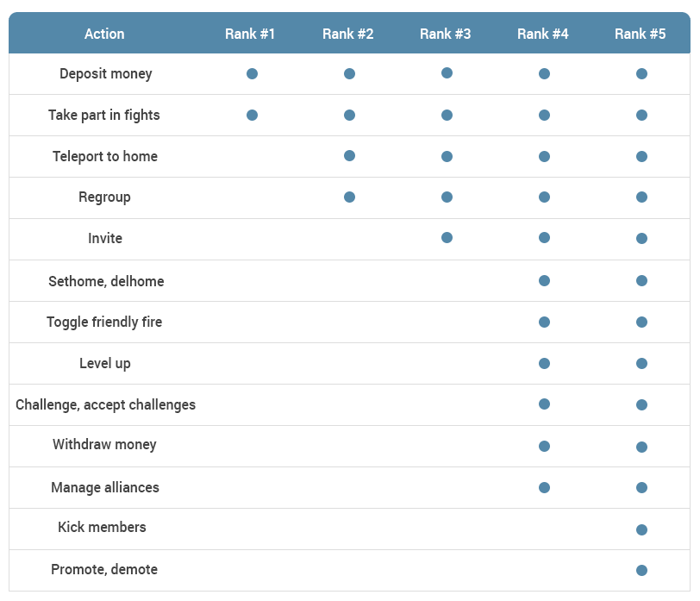Click the Promote, demote row label
The height and width of the screenshot is (601, 700).
[104, 569]
